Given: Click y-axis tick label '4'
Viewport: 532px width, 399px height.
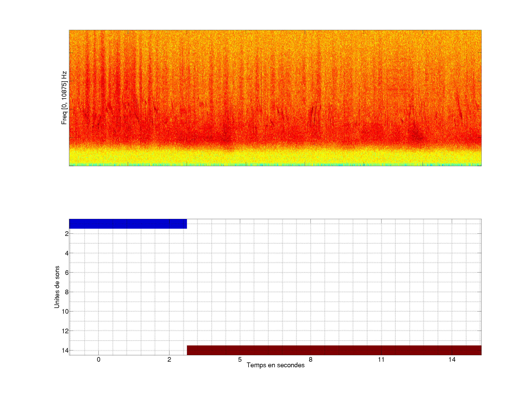Looking at the screenshot, I should [x=67, y=253].
